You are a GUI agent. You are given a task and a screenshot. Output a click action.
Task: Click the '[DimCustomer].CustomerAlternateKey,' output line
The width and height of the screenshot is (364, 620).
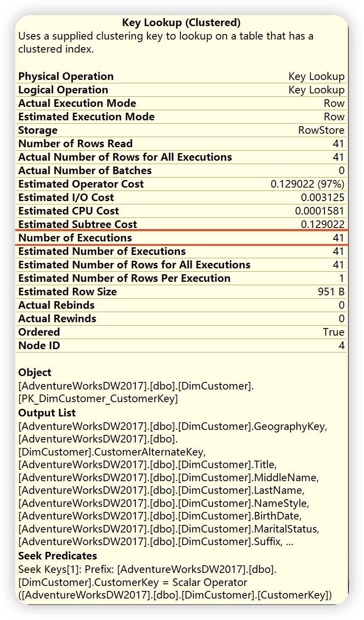112,452
